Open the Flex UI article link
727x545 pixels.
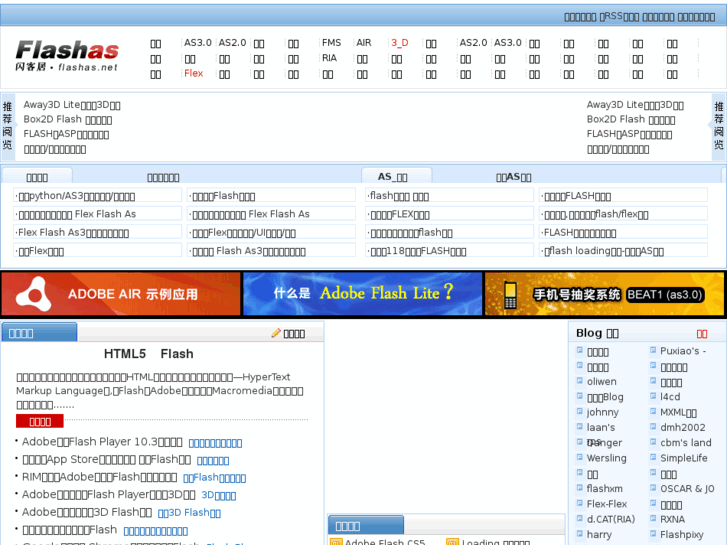tap(243, 233)
